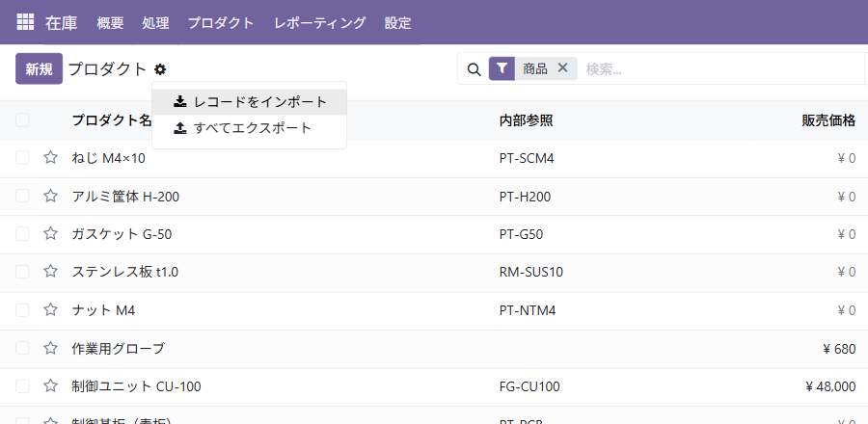Check the box for ねじ M4×10
Image resolution: width=868 pixels, height=424 pixels.
tap(22, 158)
